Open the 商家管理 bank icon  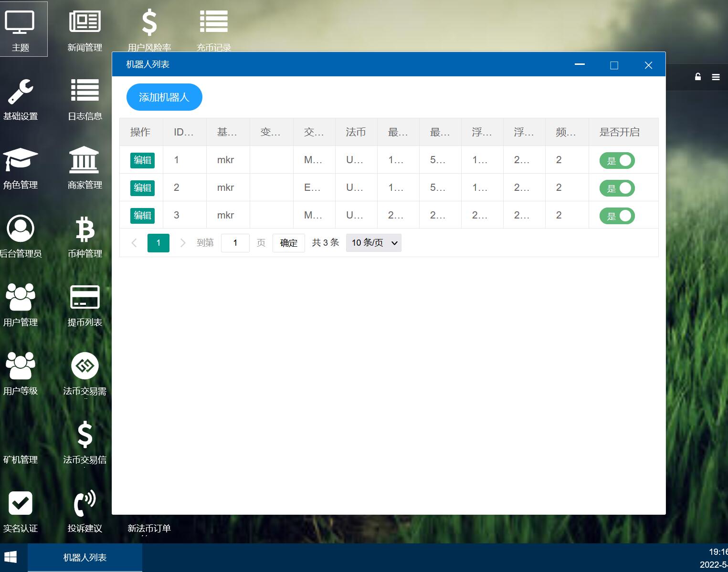(84, 160)
